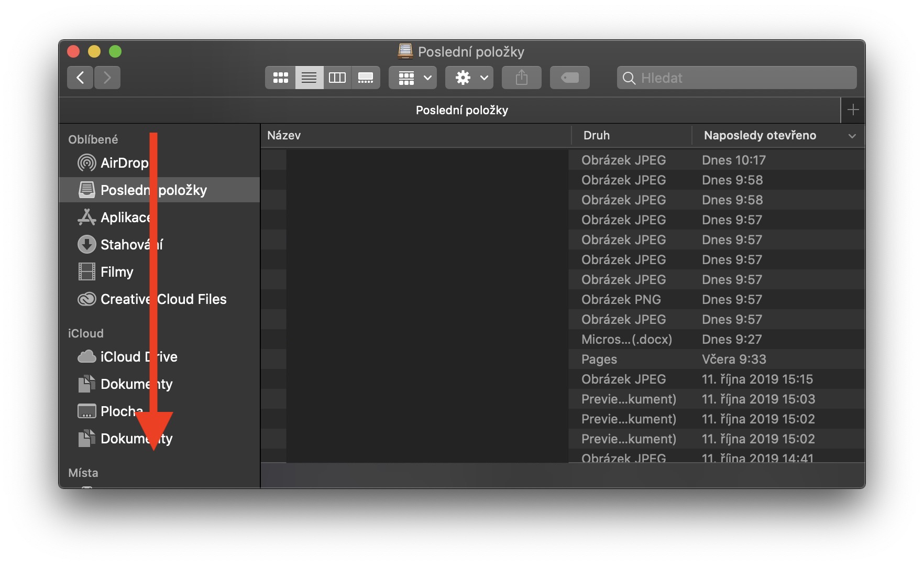The height and width of the screenshot is (566, 924).
Task: Open Creative Cloud Files in the sidebar
Action: pyautogui.click(x=159, y=299)
